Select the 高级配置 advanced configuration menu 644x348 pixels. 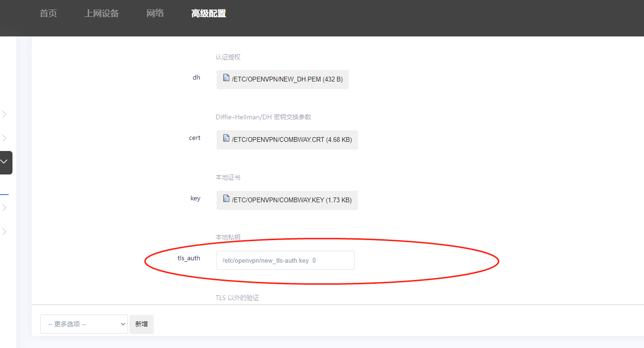point(208,13)
